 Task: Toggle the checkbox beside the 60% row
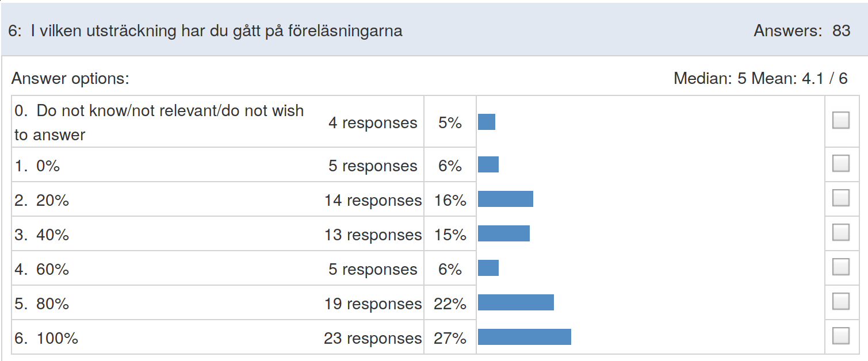[x=840, y=267]
